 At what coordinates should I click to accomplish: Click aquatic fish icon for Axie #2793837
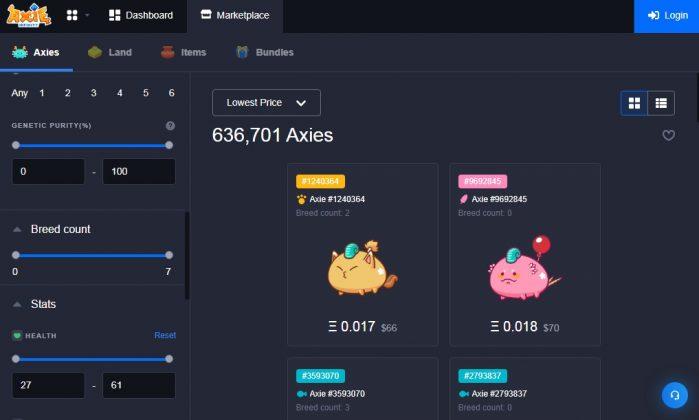point(464,394)
